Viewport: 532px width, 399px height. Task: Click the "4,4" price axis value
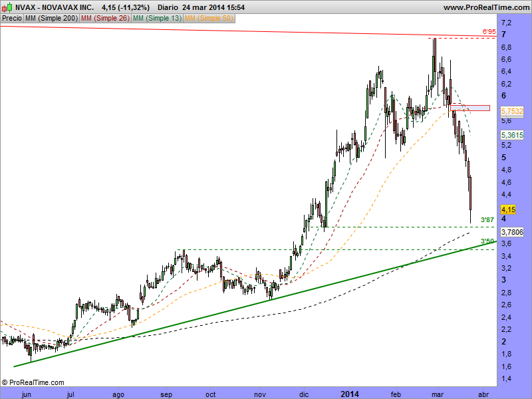point(507,195)
